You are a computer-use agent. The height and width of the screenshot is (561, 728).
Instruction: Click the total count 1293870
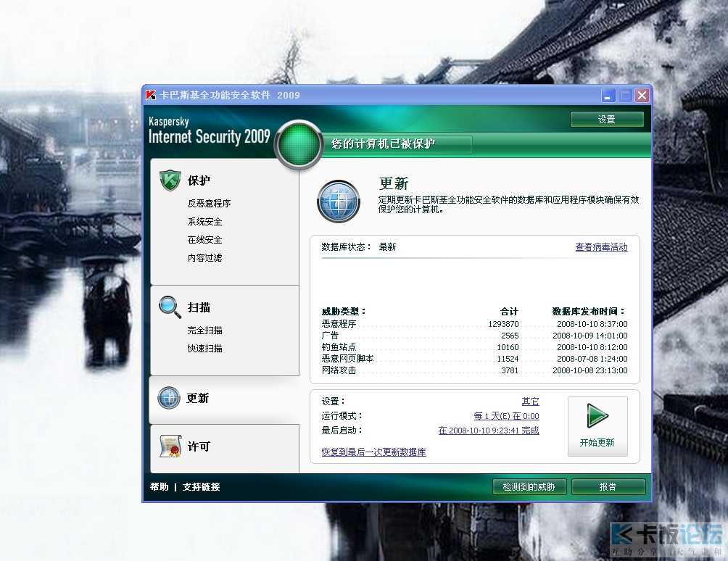point(503,324)
